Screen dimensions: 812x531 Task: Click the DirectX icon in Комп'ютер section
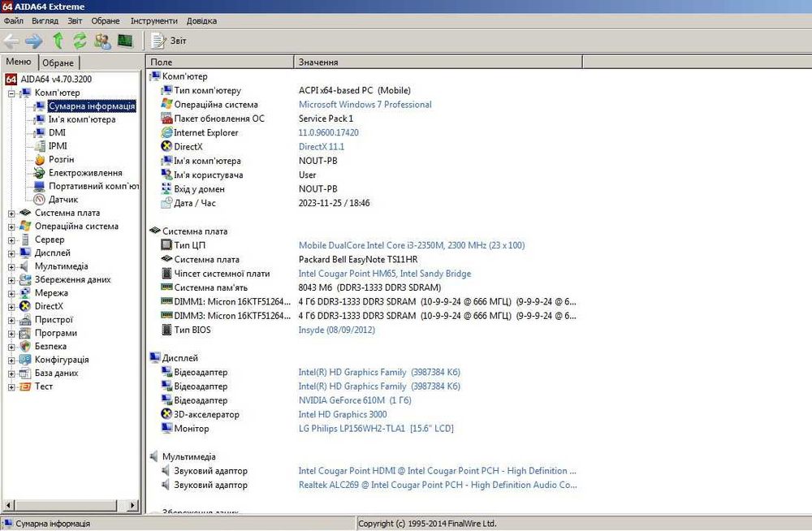click(166, 147)
